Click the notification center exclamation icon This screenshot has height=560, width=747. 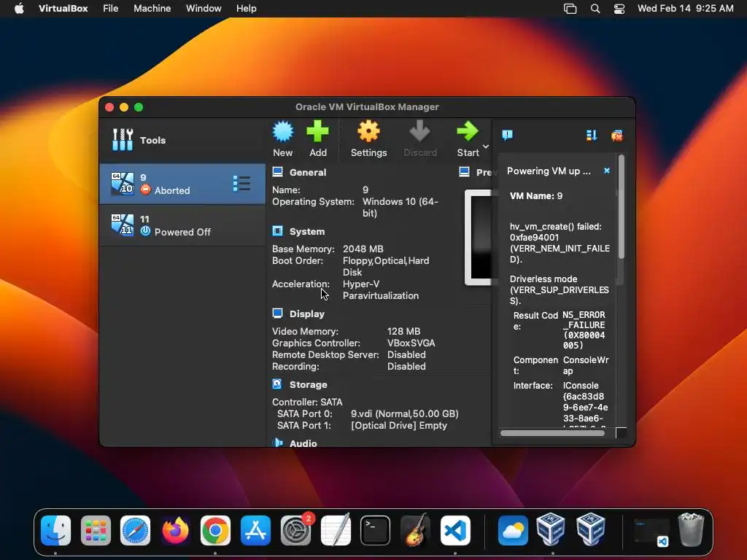(x=508, y=135)
